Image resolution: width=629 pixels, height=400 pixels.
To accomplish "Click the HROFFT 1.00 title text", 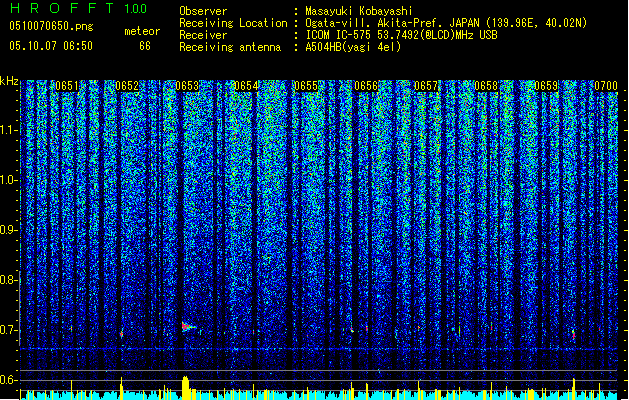I will point(78,8).
